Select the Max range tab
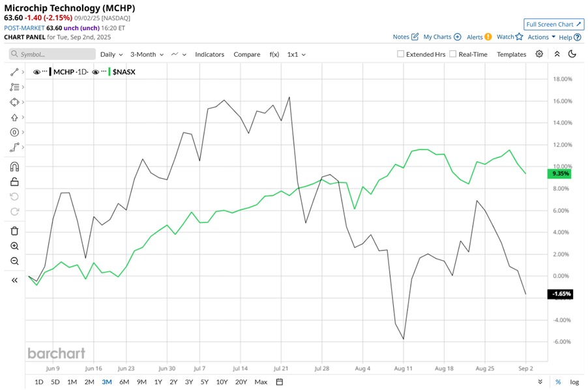The height and width of the screenshot is (390, 588). (261, 382)
